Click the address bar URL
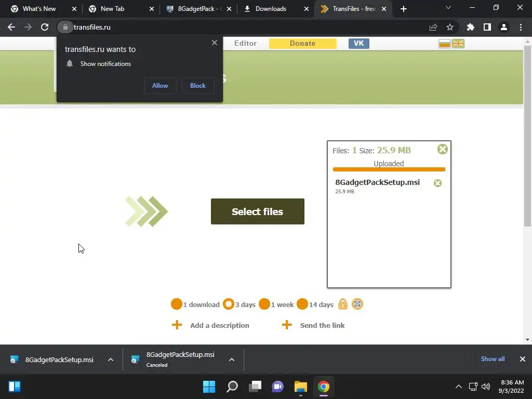This screenshot has width=532, height=399. pyautogui.click(x=92, y=27)
